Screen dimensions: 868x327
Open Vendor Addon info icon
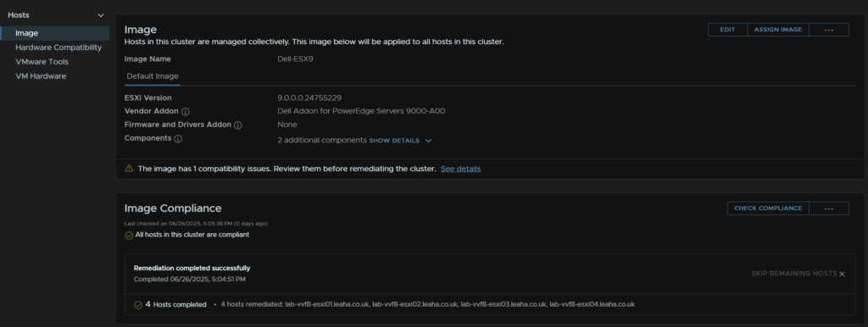coord(185,112)
